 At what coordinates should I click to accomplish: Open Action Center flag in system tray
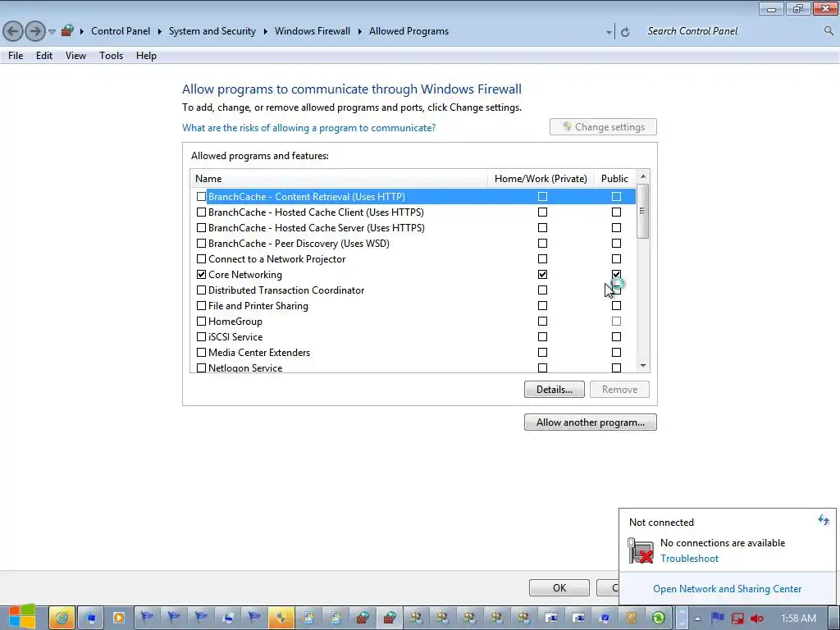[718, 619]
